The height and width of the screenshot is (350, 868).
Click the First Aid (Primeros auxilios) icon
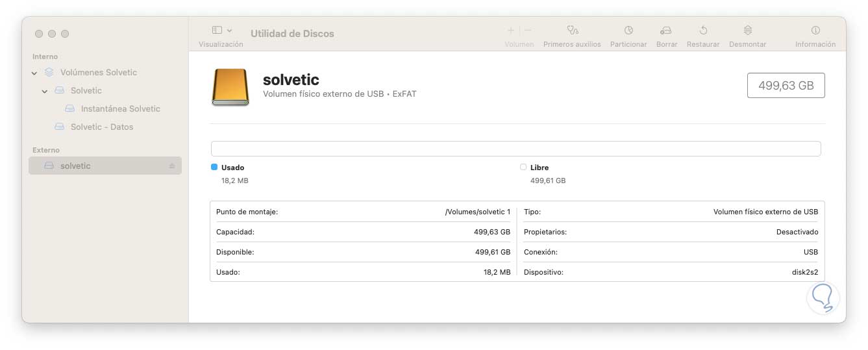[572, 31]
